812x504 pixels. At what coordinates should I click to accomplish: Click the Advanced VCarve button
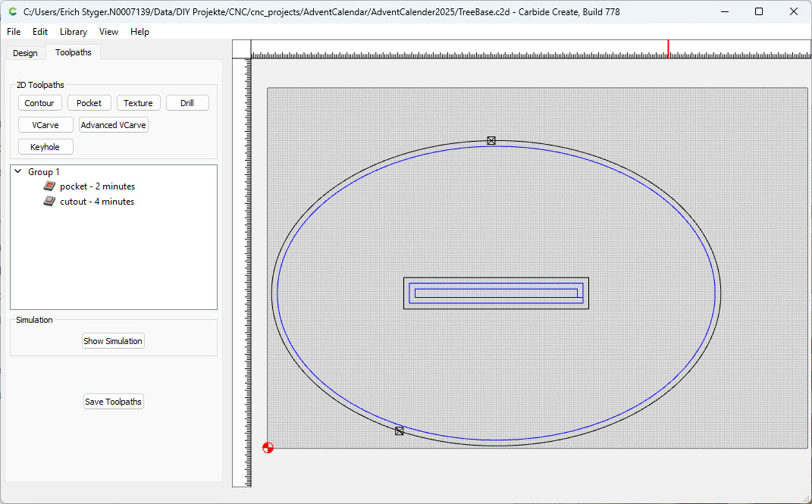coord(114,125)
